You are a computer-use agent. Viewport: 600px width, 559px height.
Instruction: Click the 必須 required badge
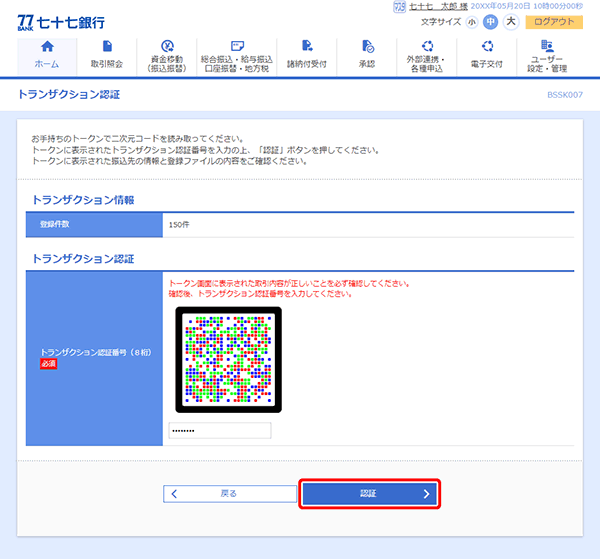(49, 363)
